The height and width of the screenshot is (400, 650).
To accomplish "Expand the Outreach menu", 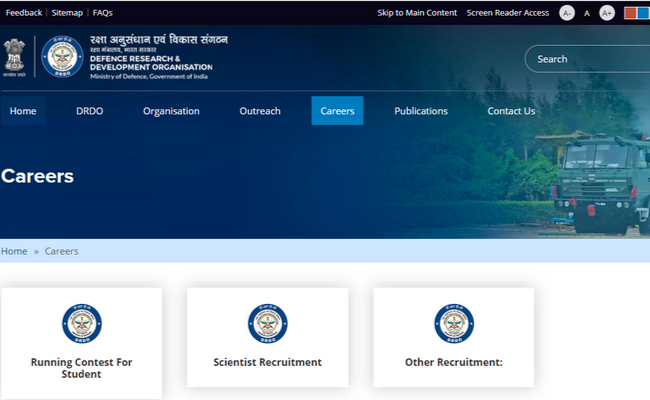I will (260, 111).
